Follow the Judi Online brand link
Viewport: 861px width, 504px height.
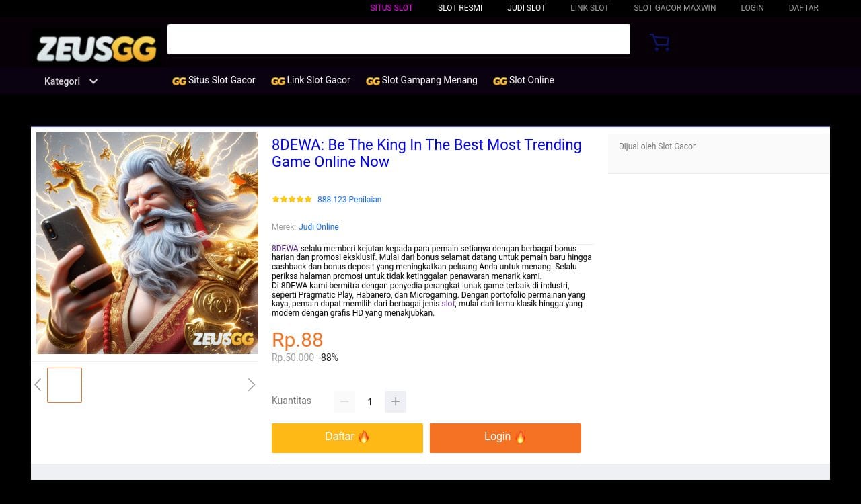coord(319,227)
